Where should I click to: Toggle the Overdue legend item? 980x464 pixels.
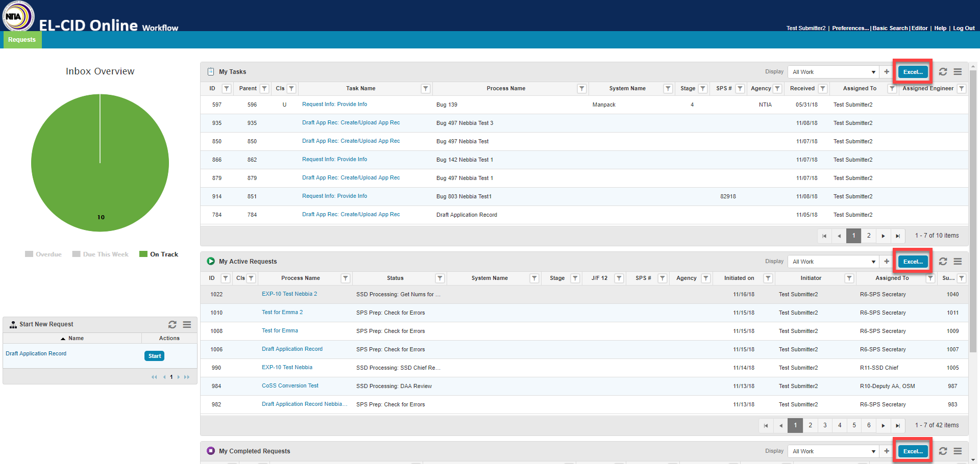(x=43, y=254)
